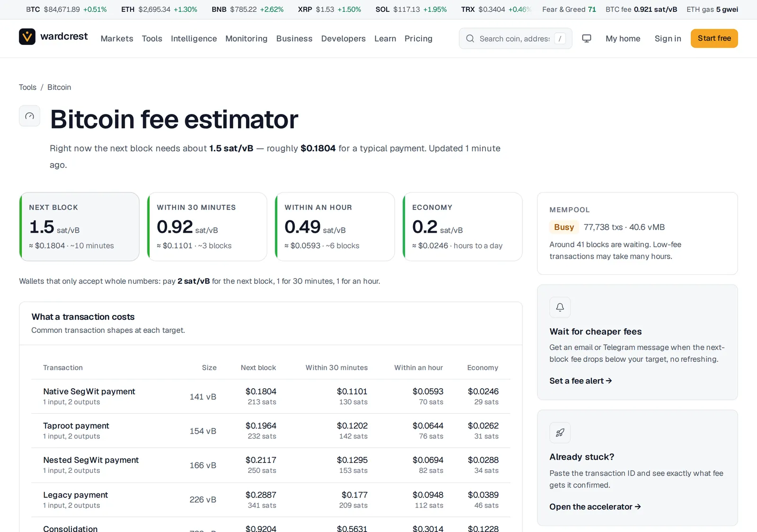Open My home link
757x532 pixels.
(623, 39)
